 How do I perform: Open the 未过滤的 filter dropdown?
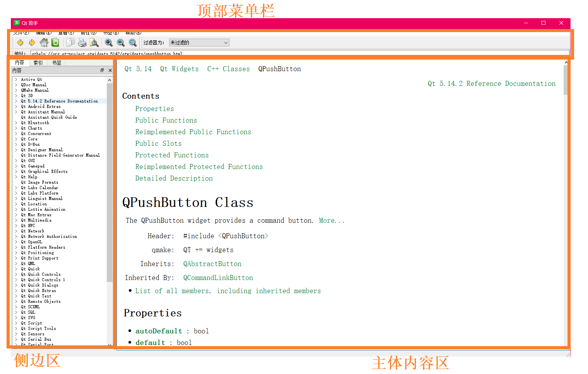coord(199,43)
